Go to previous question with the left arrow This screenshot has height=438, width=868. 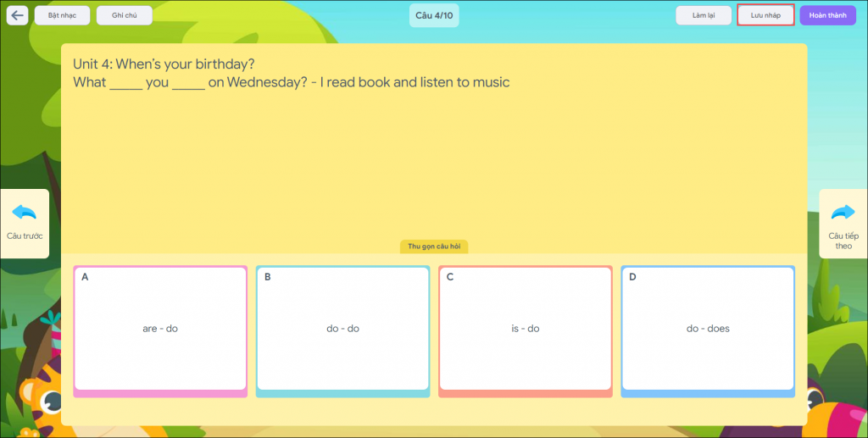point(25,222)
